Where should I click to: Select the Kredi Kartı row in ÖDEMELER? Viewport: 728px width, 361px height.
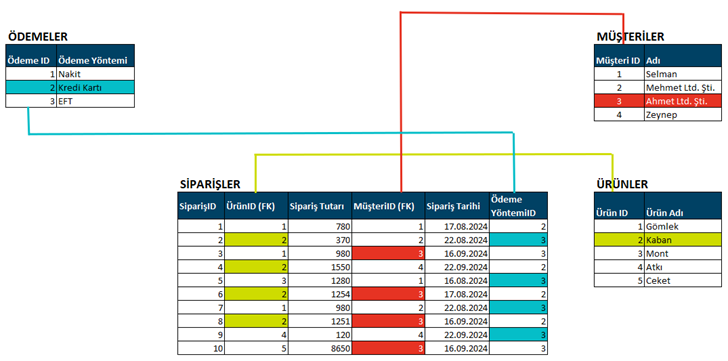tap(70, 87)
